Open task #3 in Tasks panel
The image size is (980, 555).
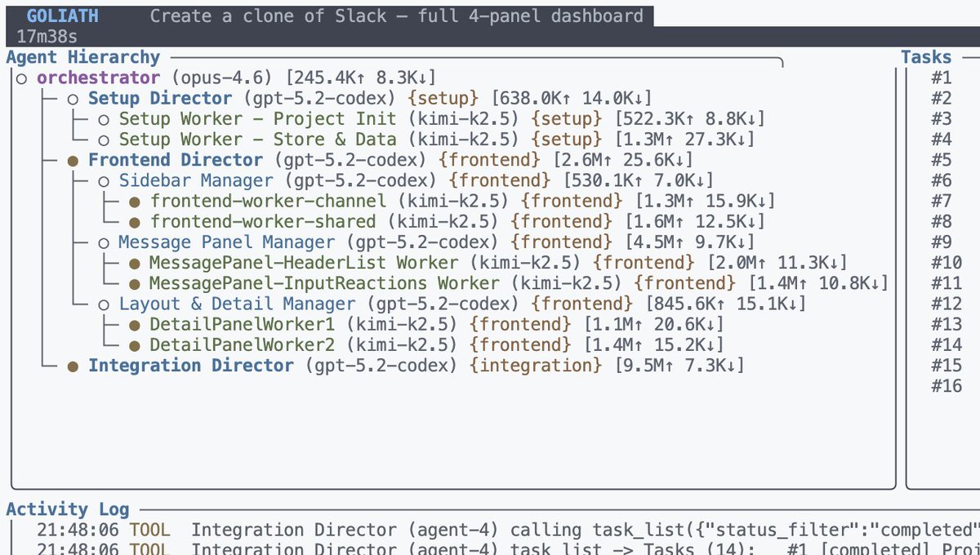(942, 118)
